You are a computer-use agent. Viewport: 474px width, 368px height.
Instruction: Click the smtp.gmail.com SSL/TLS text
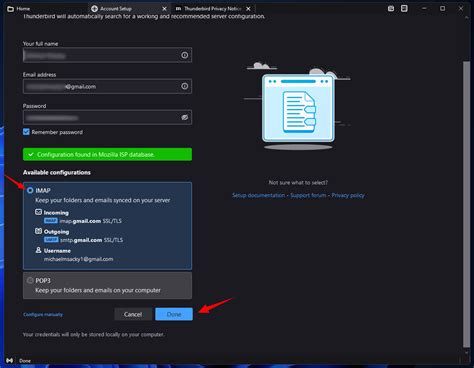[x=92, y=240]
